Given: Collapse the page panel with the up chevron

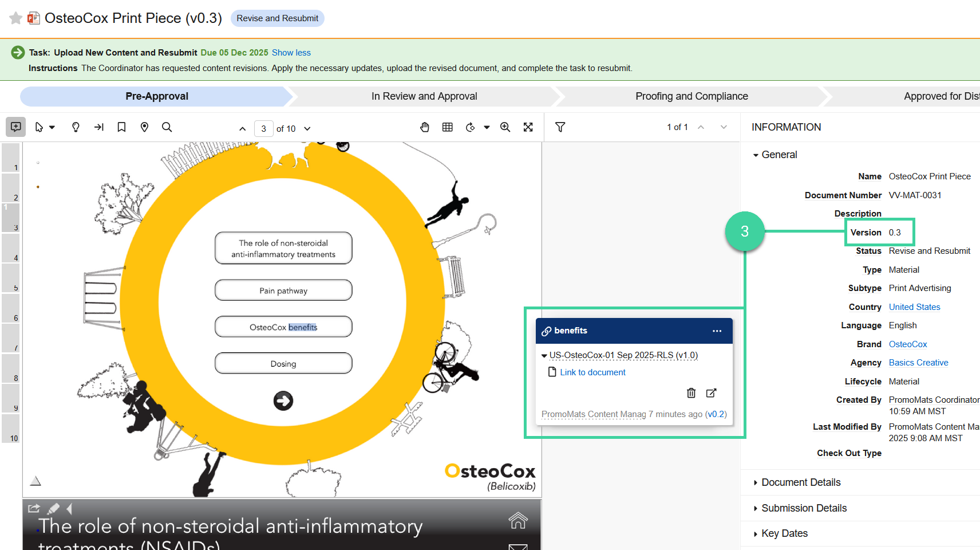Looking at the screenshot, I should pos(243,128).
